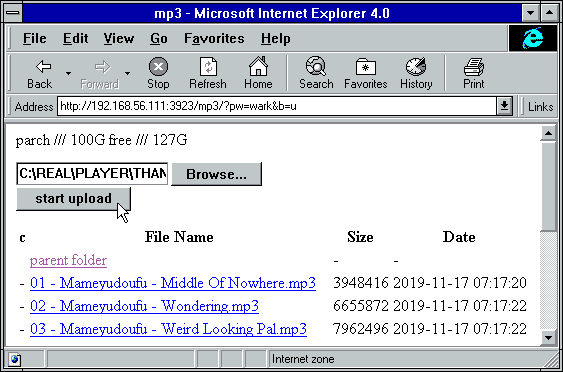Screen dimensions: 563x372
Task: Click the Browse... button
Action: pyautogui.click(x=217, y=174)
